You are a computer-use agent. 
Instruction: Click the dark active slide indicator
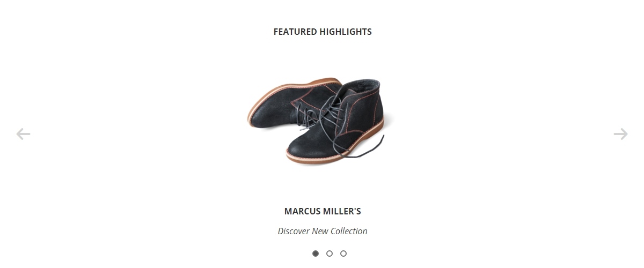[x=316, y=254]
